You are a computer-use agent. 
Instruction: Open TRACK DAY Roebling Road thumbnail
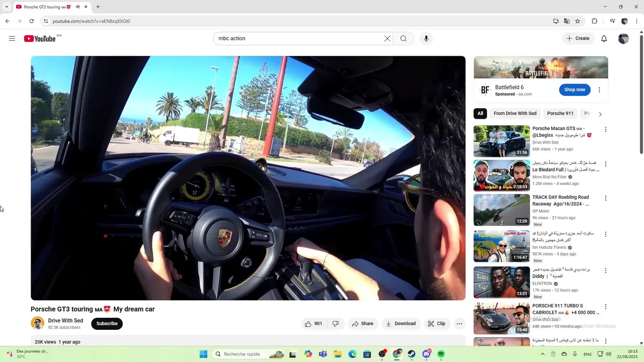502,210
